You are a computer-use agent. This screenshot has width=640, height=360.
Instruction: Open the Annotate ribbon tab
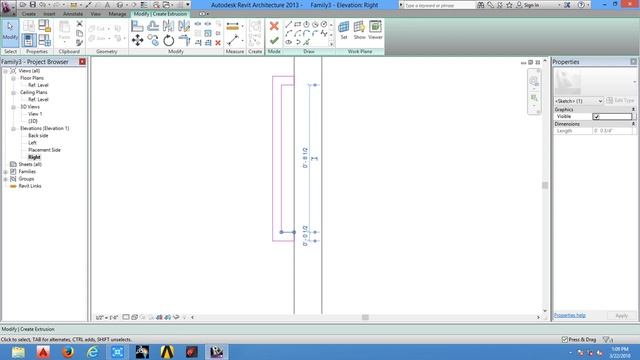73,14
